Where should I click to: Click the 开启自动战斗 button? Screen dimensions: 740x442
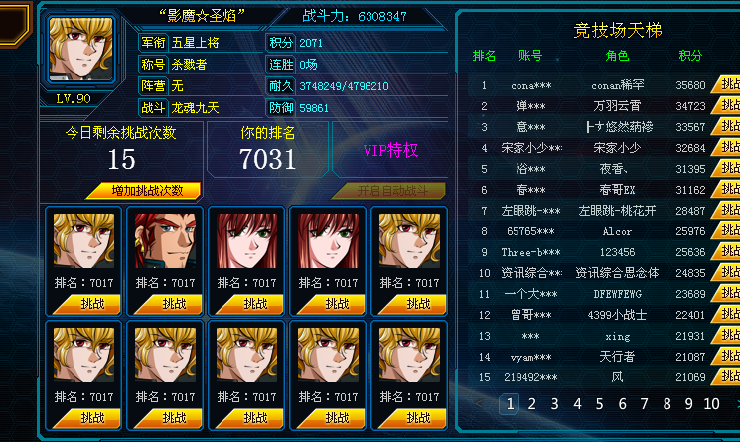point(390,191)
